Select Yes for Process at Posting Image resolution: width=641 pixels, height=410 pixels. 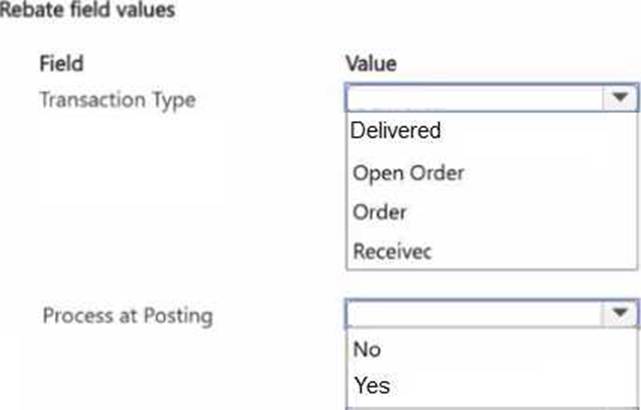[x=371, y=385]
